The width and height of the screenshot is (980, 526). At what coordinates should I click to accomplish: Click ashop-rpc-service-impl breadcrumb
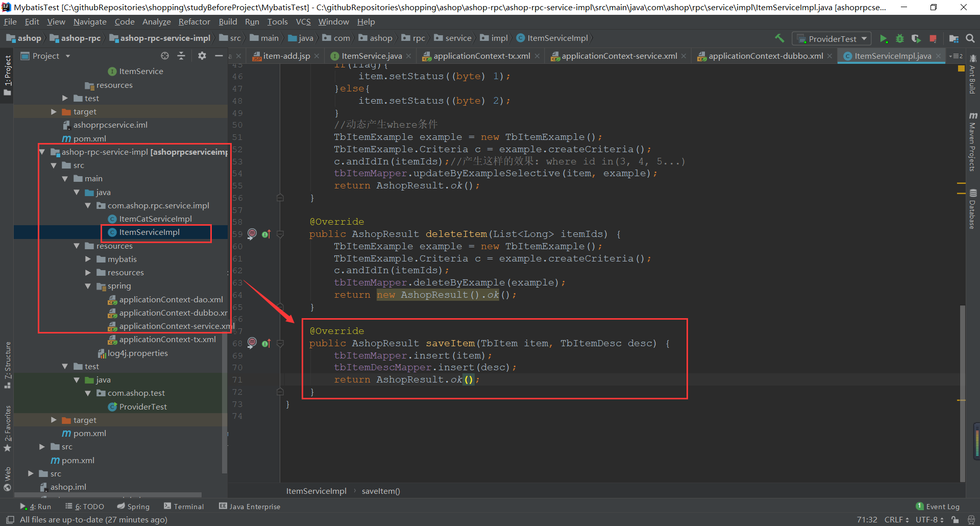pyautogui.click(x=160, y=38)
